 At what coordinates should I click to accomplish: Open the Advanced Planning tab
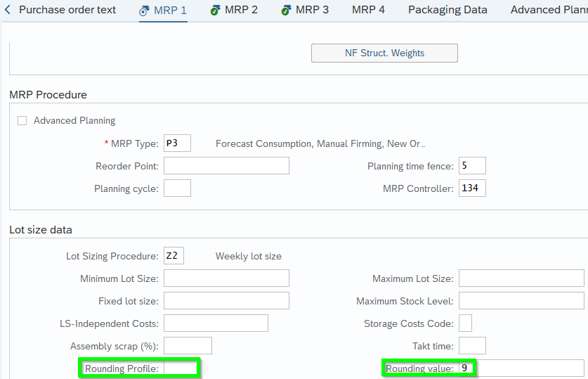click(x=548, y=10)
